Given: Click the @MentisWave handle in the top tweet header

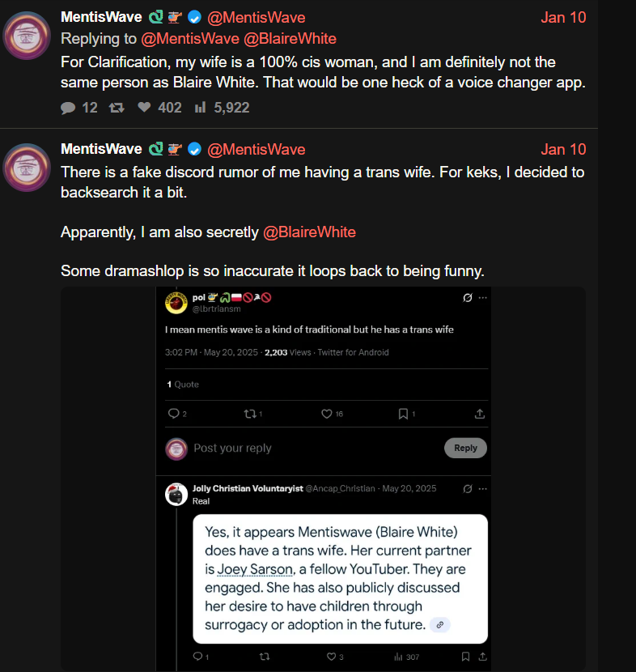Looking at the screenshot, I should pyautogui.click(x=257, y=18).
